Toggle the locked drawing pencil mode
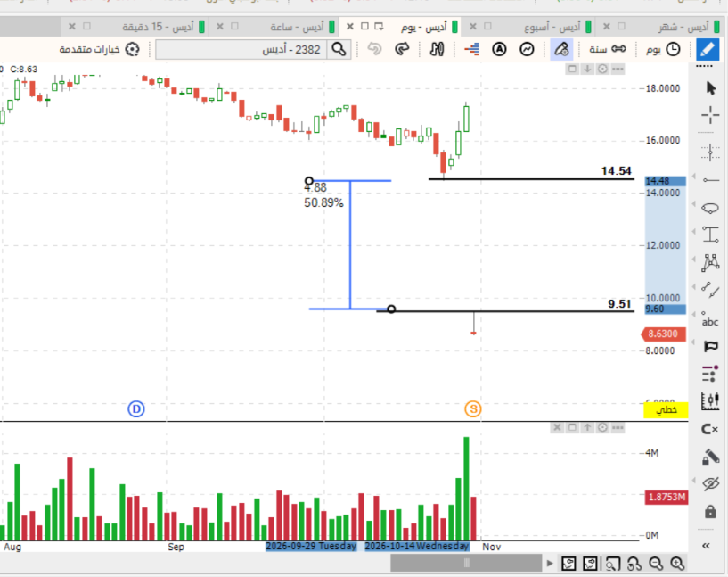This screenshot has height=577, width=728. 710,457
